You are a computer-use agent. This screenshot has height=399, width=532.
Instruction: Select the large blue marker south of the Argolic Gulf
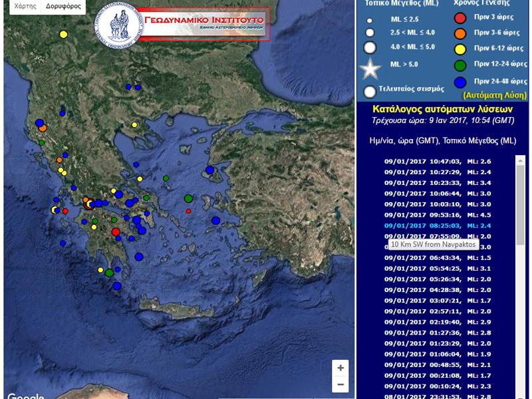(139, 257)
